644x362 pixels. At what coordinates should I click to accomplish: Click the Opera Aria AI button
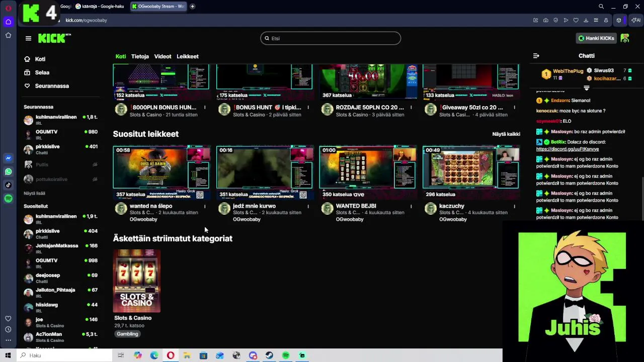[x=636, y=20]
